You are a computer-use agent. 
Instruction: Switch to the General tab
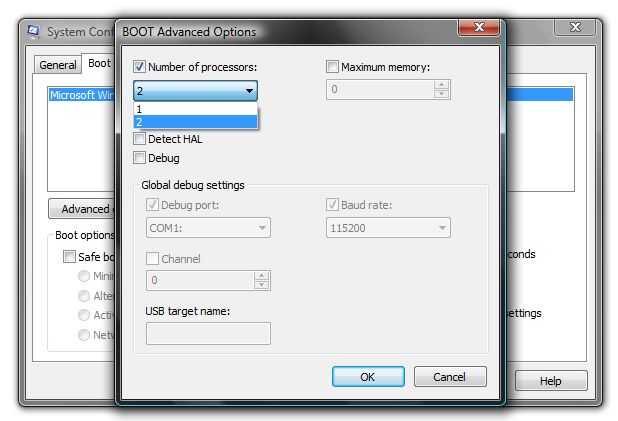click(58, 65)
